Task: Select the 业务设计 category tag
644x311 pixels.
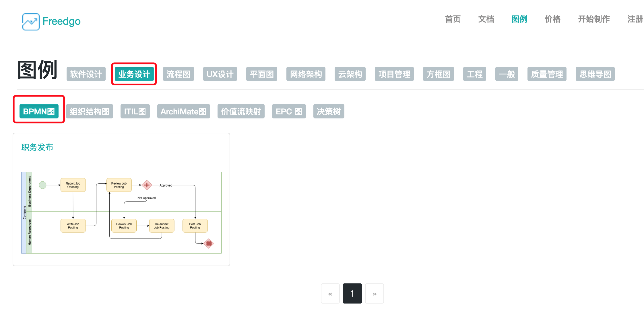Action: (134, 74)
